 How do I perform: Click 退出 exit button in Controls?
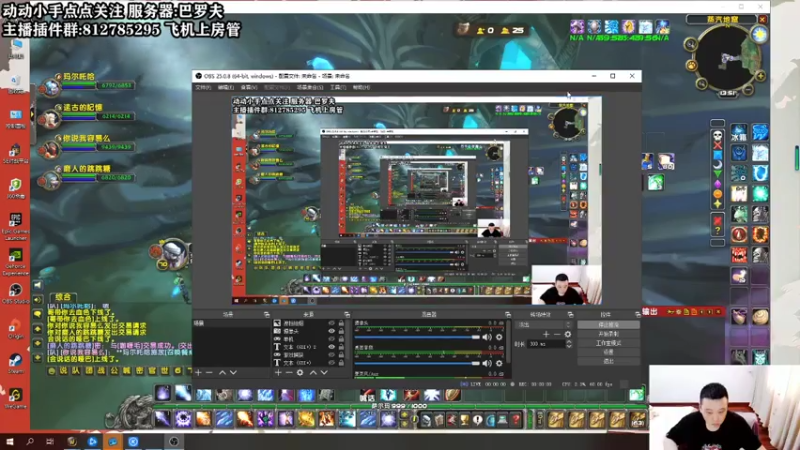point(608,361)
